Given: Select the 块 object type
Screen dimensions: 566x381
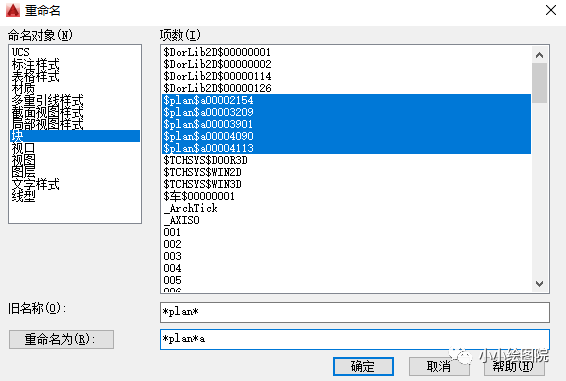Looking at the screenshot, I should pyautogui.click(x=75, y=136).
